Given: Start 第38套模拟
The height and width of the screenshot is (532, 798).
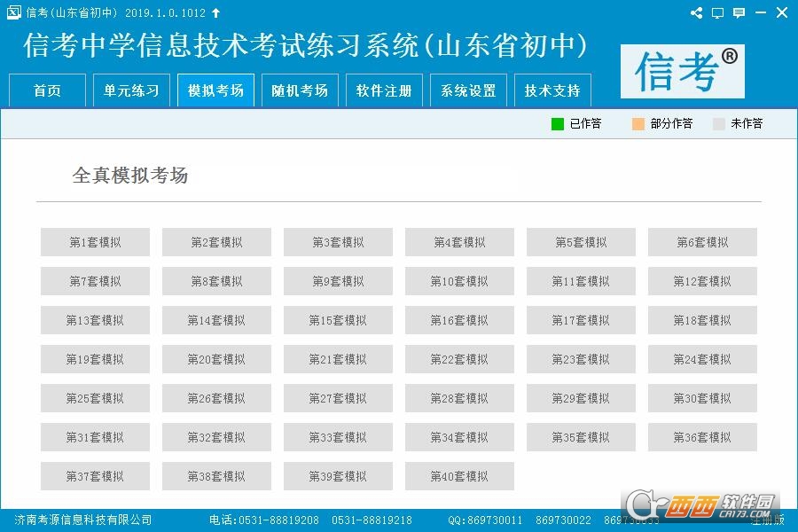Looking at the screenshot, I should (x=217, y=476).
